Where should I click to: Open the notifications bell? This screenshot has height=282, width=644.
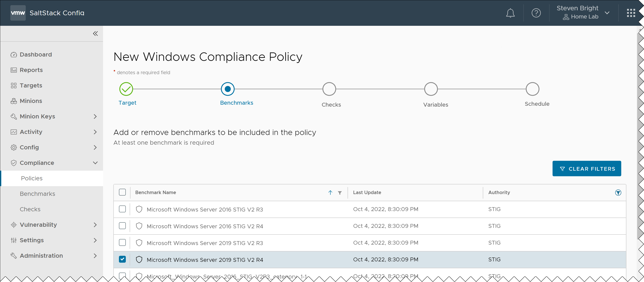pos(510,13)
